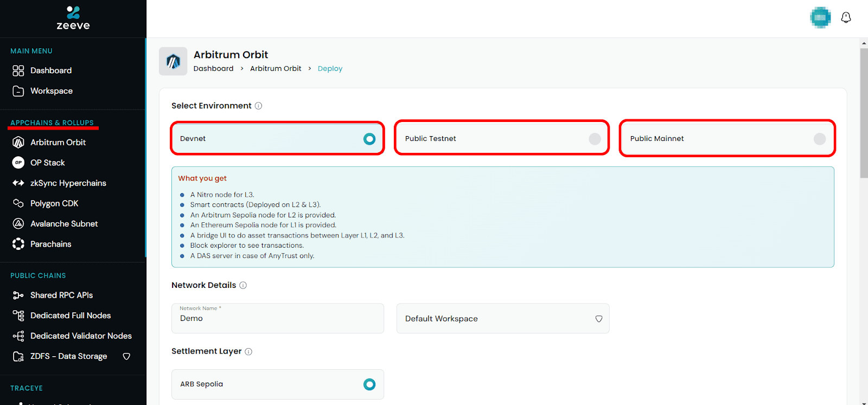This screenshot has height=405, width=868.
Task: Click the Polygon CDK icon
Action: click(18, 203)
